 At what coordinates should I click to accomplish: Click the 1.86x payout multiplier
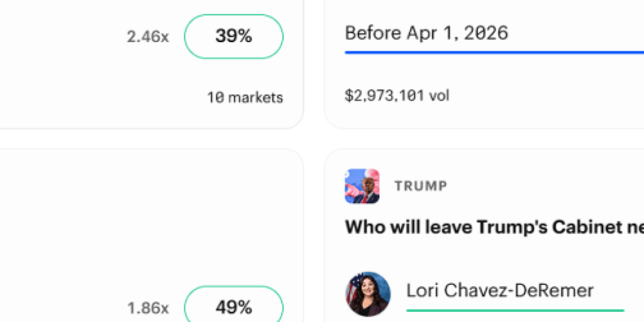click(x=148, y=308)
